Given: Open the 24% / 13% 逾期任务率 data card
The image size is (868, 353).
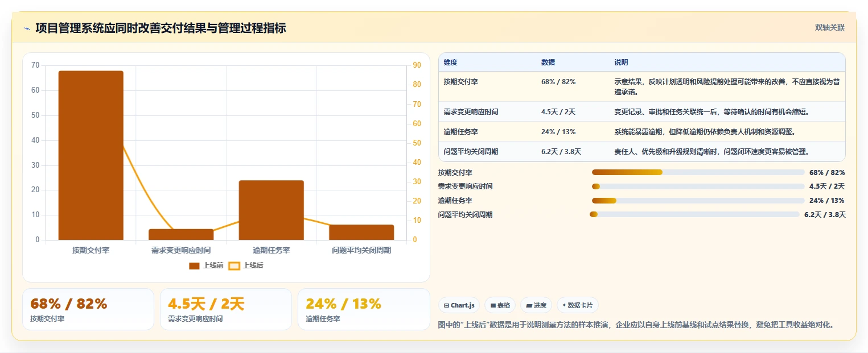Looking at the screenshot, I should click(x=364, y=309).
